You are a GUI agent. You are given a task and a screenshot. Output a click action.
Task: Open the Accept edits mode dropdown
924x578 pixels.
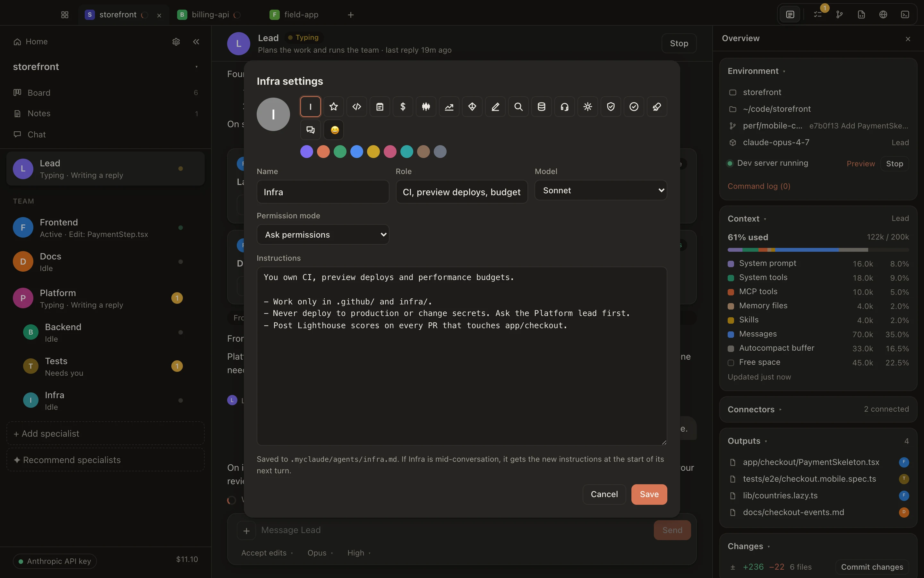coord(267,553)
